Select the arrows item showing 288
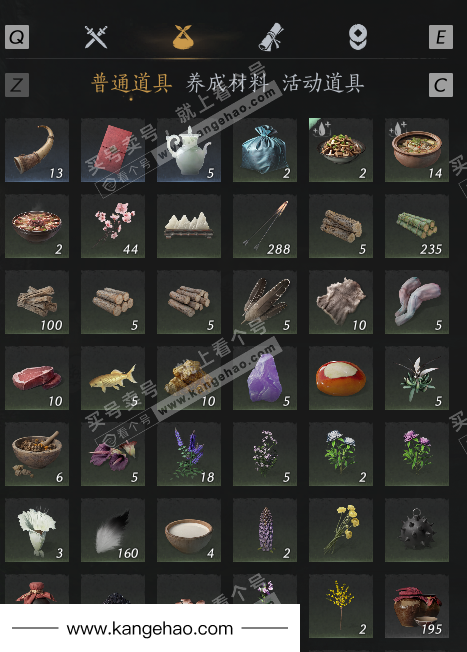 pyautogui.click(x=265, y=226)
